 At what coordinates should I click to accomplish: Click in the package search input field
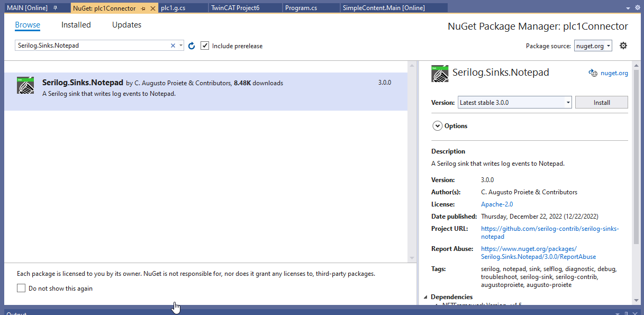tap(92, 46)
